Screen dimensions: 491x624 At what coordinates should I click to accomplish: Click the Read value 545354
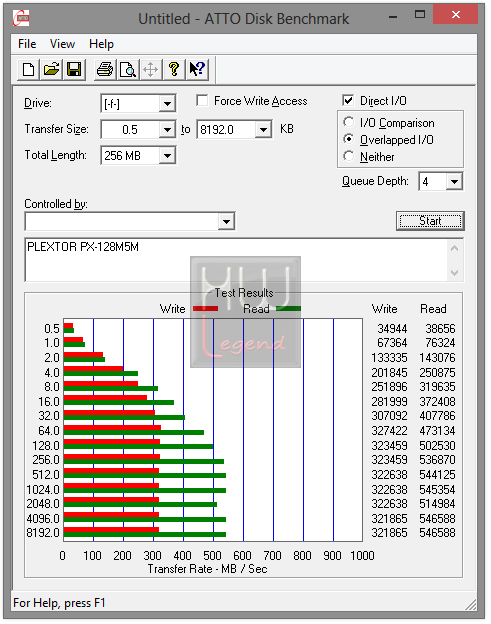pyautogui.click(x=437, y=489)
